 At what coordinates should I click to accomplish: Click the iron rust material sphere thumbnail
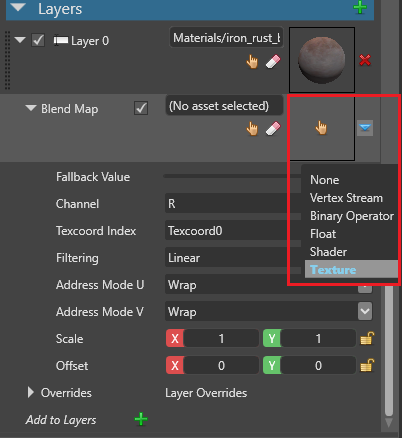[322, 60]
